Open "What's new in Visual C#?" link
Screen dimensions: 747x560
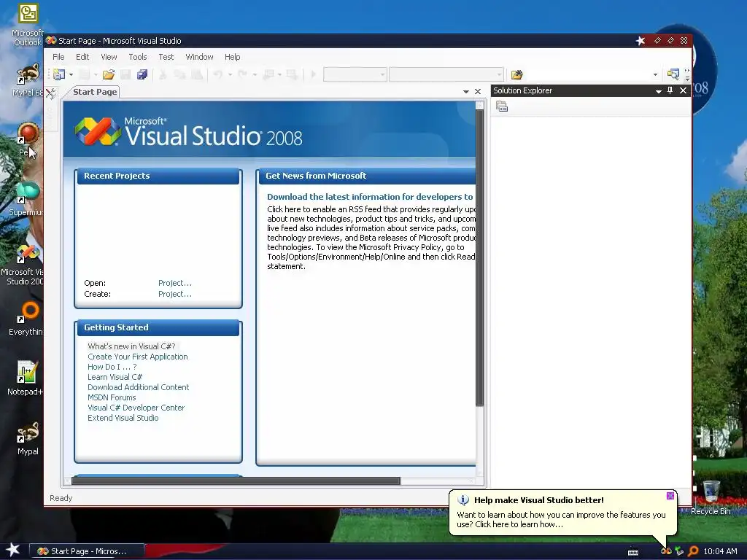(x=131, y=346)
